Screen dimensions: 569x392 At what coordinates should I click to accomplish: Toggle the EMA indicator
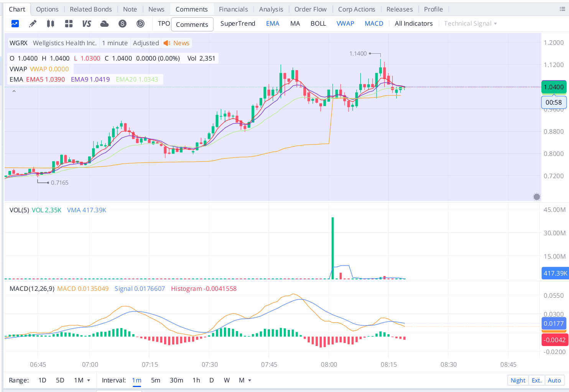(x=273, y=24)
